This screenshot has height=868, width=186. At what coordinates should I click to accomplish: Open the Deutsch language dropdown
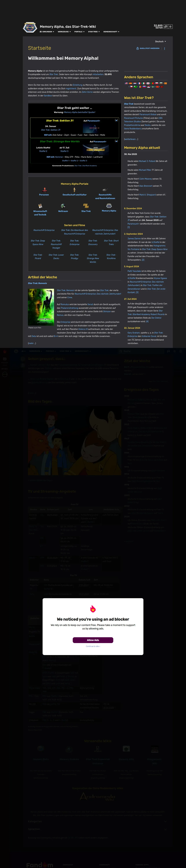click(160, 41)
